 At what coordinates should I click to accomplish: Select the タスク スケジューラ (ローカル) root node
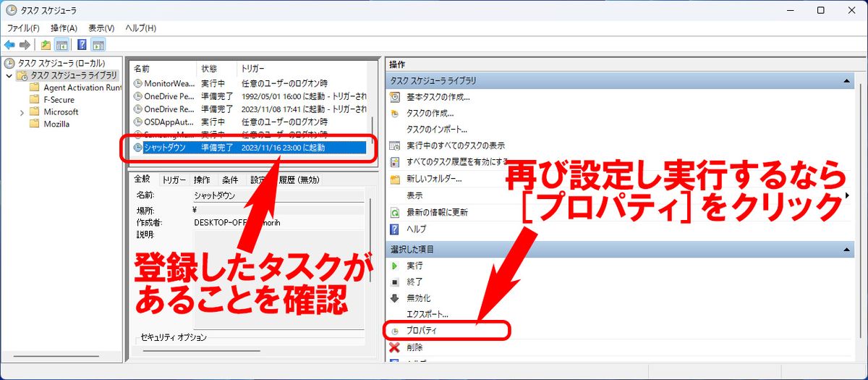(x=54, y=63)
